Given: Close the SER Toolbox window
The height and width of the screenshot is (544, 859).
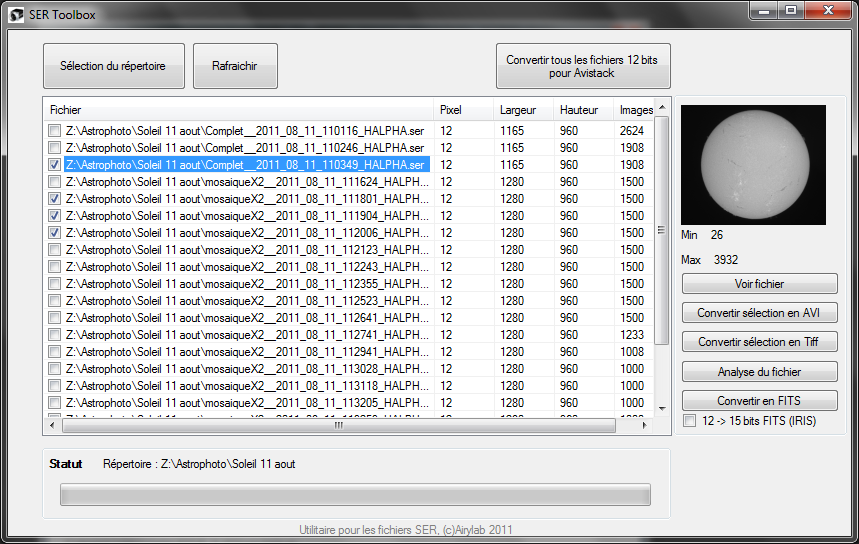Looking at the screenshot, I should [x=828, y=10].
